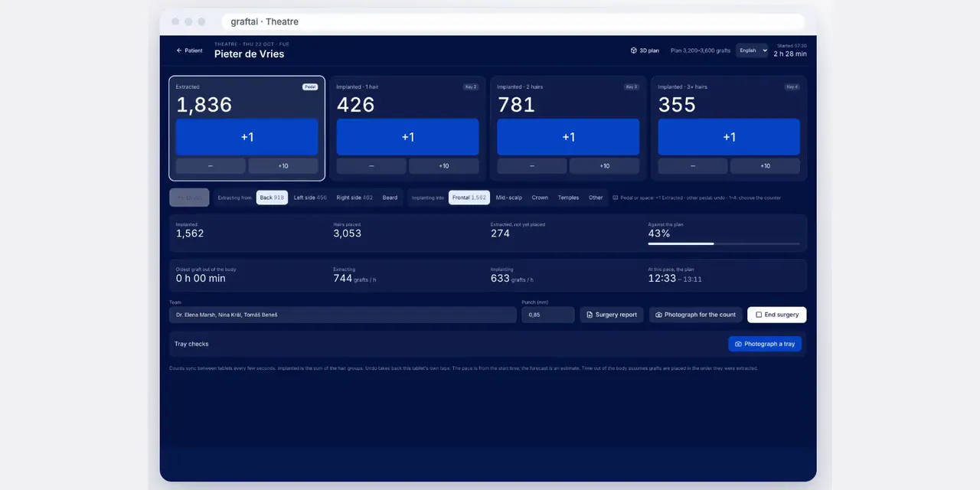Select Back as extraction zone

point(272,198)
